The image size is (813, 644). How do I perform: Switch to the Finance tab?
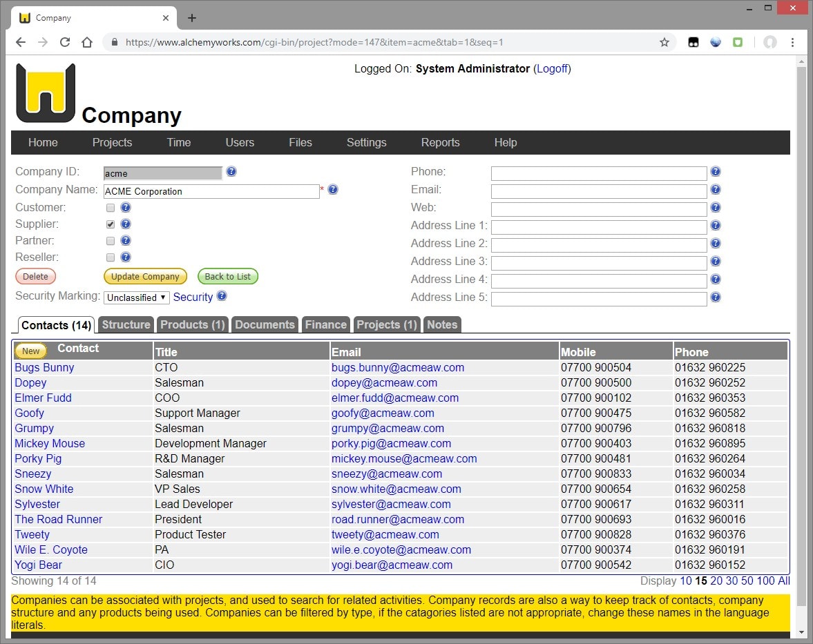pos(325,324)
